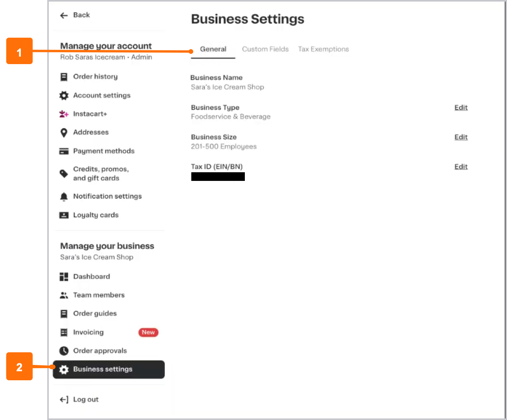Edit the Tax ID (EIN/BN)
The height and width of the screenshot is (420, 507).
[x=461, y=167]
